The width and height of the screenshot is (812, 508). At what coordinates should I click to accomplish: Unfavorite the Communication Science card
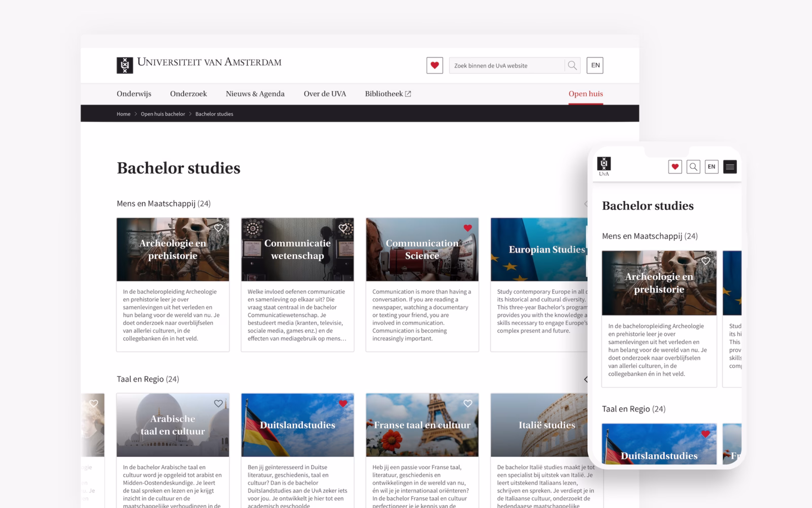coord(468,228)
